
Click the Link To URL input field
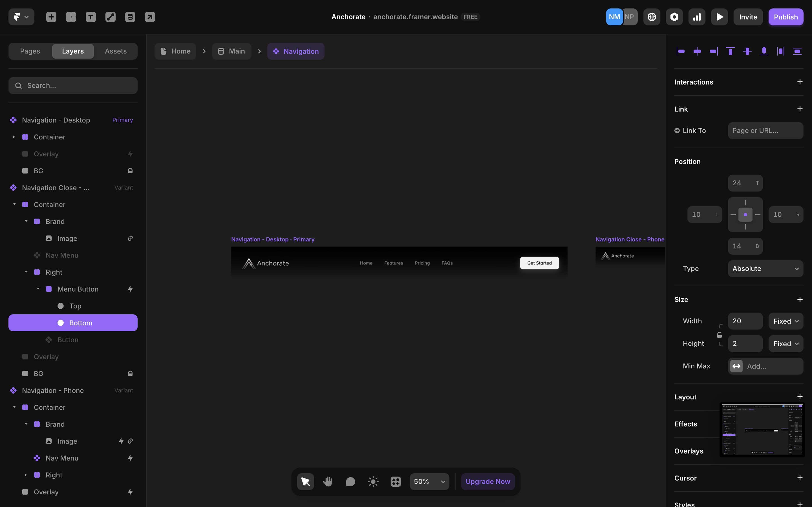(x=765, y=130)
